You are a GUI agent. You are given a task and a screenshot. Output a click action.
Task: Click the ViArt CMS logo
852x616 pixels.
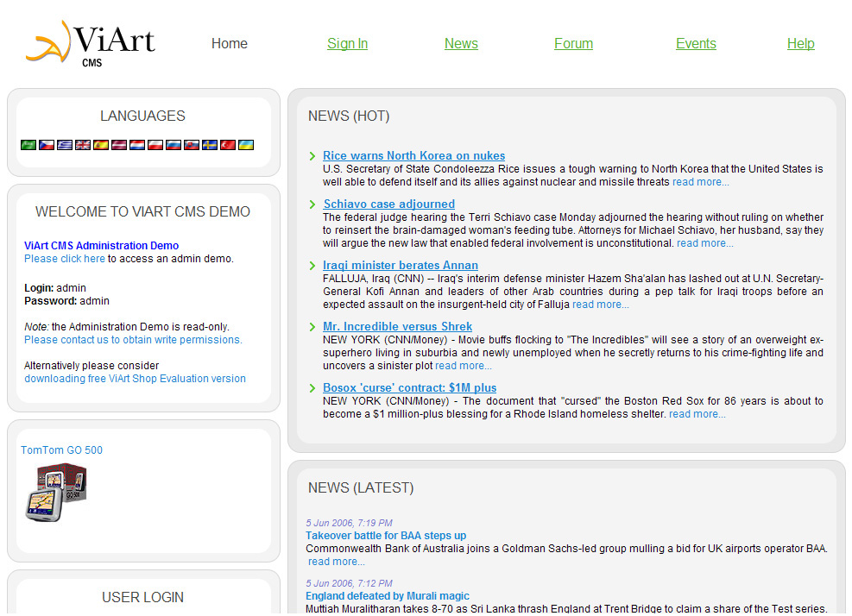[x=90, y=43]
